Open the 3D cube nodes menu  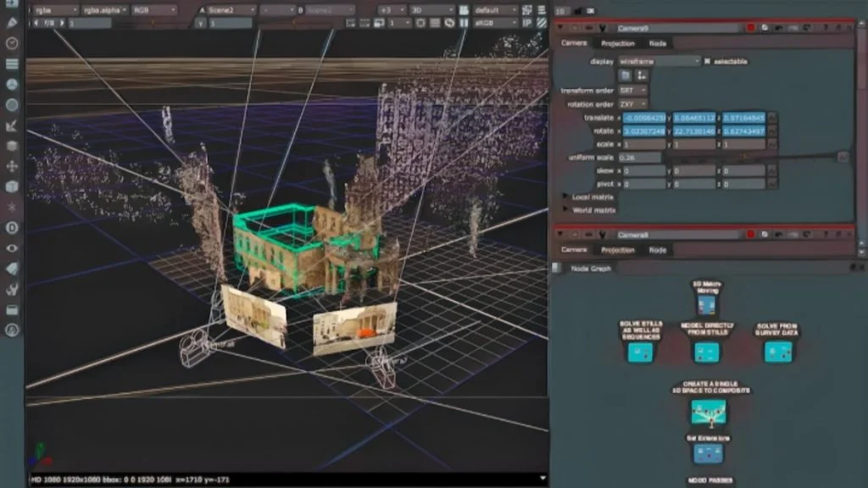coord(13,186)
